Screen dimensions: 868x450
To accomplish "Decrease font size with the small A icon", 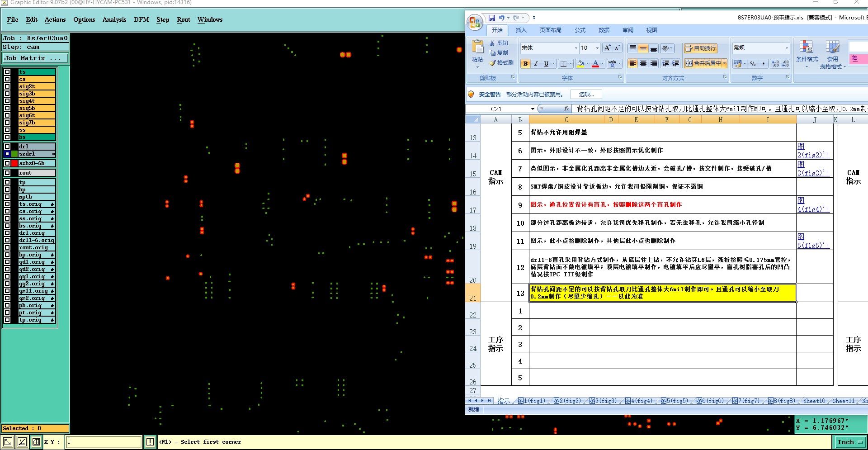I will tap(618, 48).
